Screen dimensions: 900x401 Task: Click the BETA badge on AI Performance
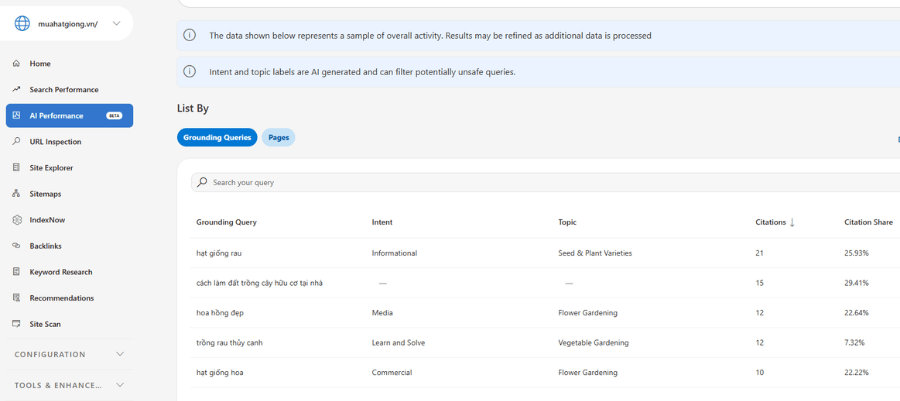pos(114,116)
